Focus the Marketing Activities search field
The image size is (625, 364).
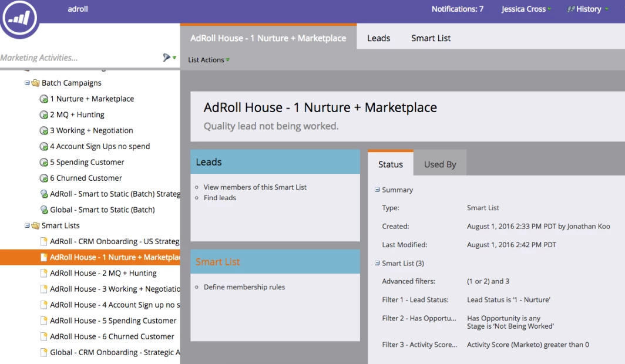click(80, 58)
